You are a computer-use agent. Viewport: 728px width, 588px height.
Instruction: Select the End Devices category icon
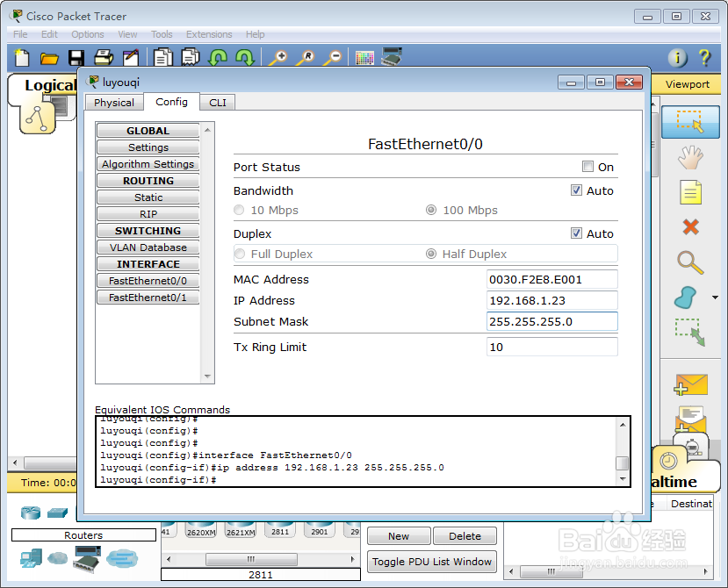tap(31, 558)
